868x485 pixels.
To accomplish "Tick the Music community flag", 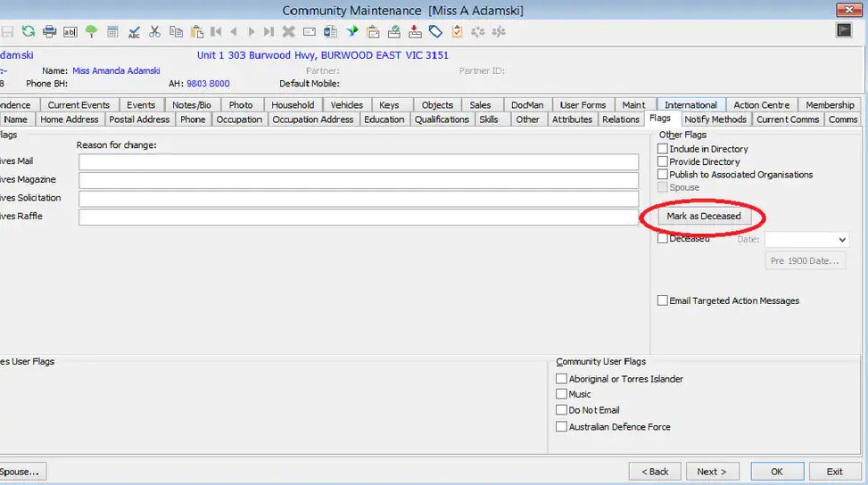I will (561, 394).
